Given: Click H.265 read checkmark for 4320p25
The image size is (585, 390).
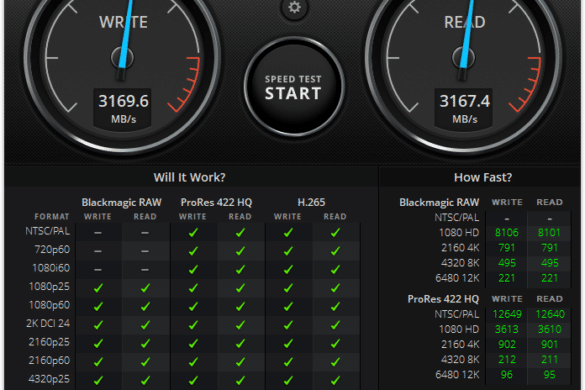Looking at the screenshot, I should pyautogui.click(x=335, y=380).
